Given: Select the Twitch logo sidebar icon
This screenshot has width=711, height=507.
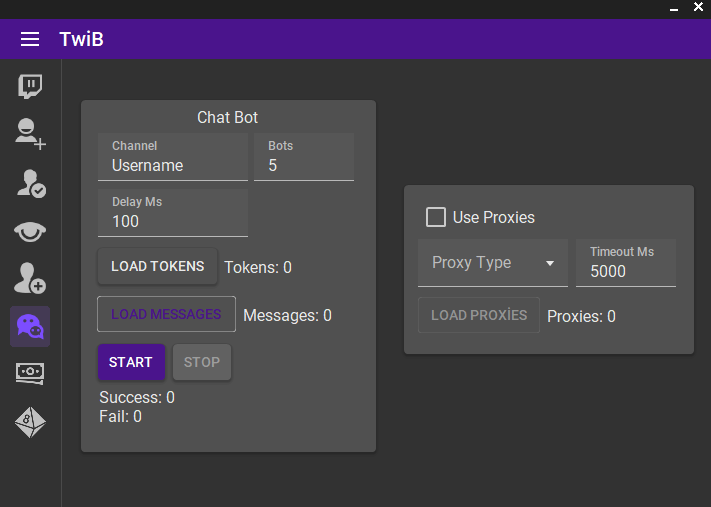Looking at the screenshot, I should pyautogui.click(x=30, y=86).
